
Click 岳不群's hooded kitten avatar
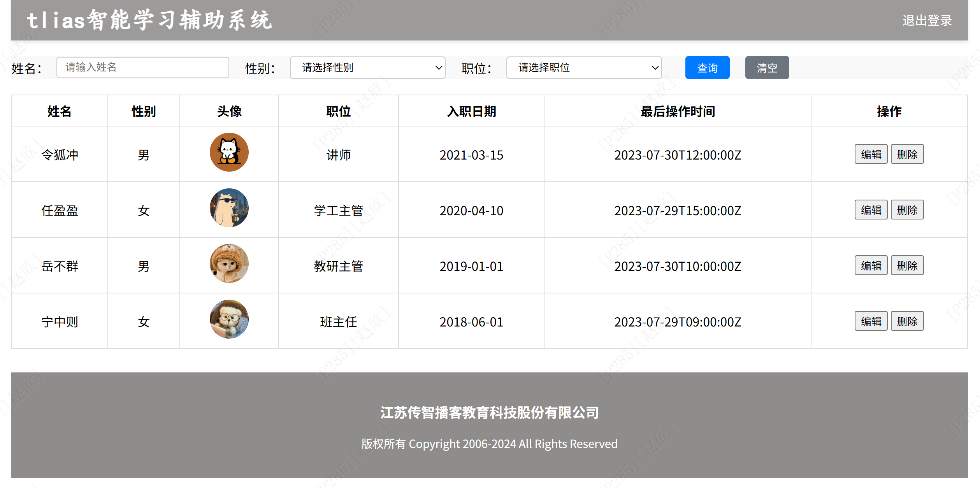[229, 263]
